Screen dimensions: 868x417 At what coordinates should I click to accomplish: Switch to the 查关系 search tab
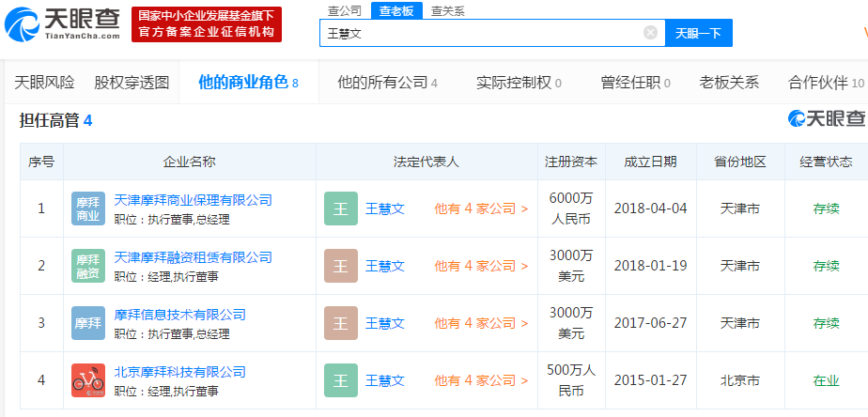[x=448, y=10]
